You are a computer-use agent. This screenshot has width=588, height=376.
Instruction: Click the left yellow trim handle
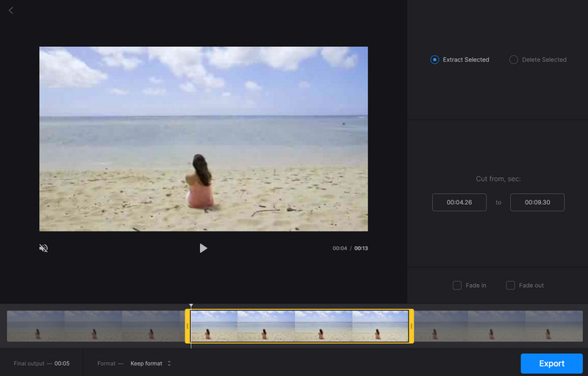point(187,326)
